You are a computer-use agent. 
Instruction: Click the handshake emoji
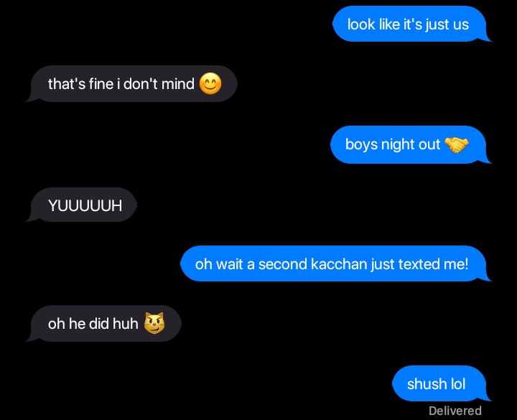457,145
